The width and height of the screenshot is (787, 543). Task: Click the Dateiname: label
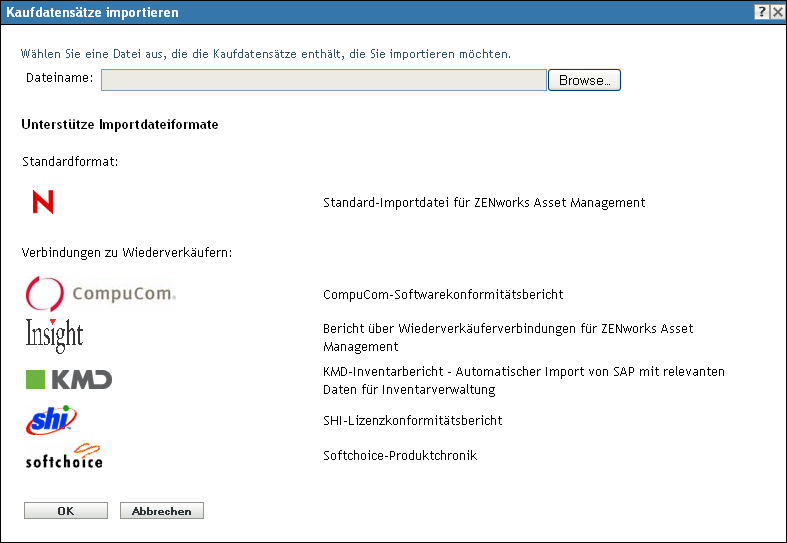(60, 78)
